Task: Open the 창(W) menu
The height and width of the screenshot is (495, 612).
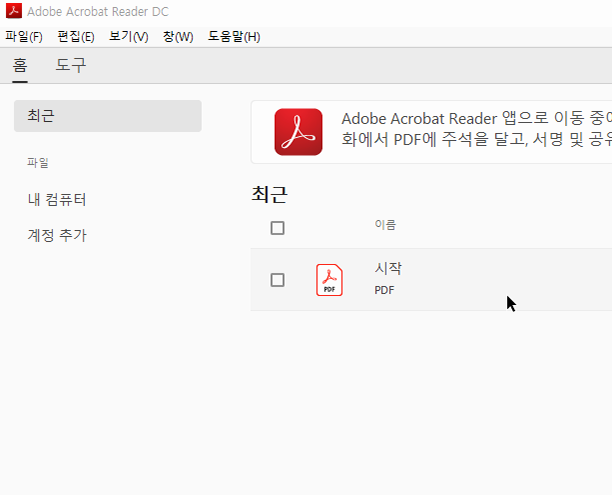Action: 178,37
